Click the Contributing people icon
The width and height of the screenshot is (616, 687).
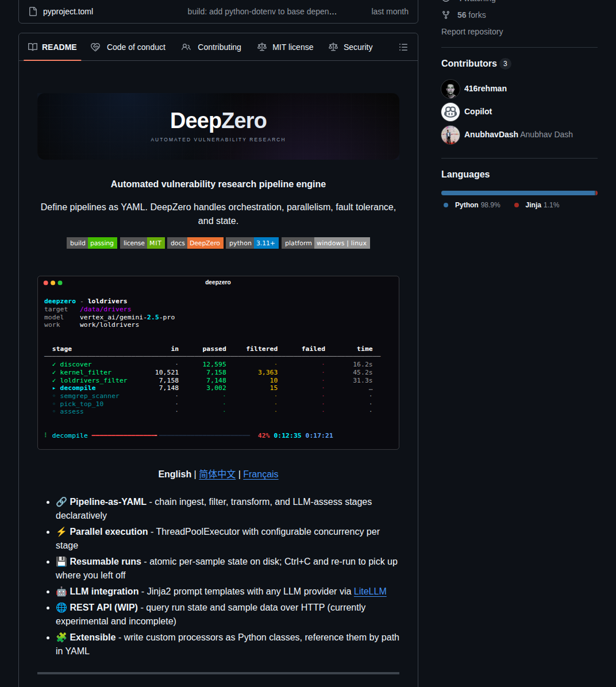tap(186, 47)
